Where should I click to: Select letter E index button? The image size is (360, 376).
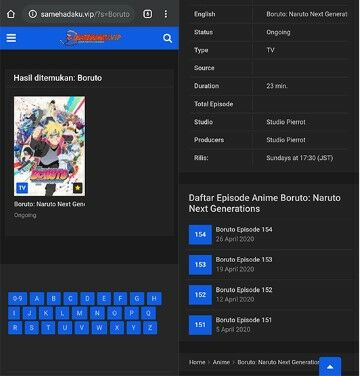[104, 298]
